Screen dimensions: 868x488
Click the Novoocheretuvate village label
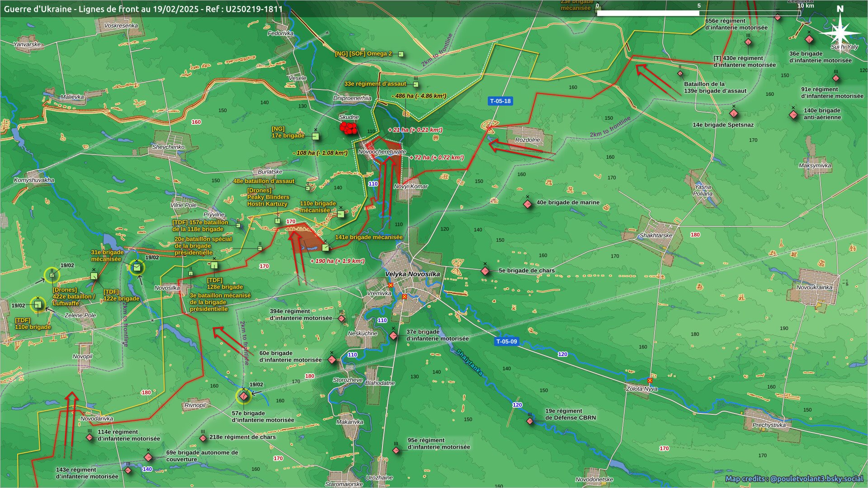(382, 152)
